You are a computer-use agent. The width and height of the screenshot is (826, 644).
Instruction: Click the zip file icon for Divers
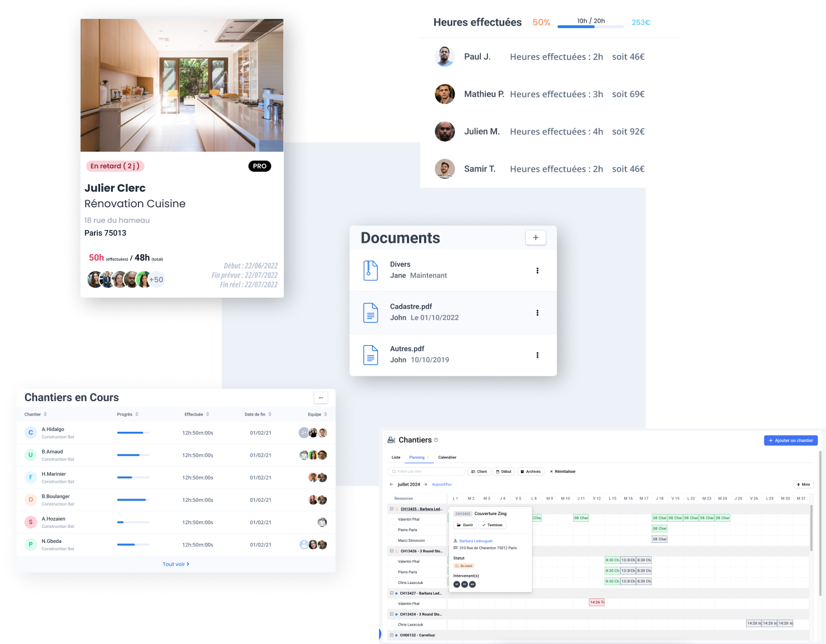coord(371,270)
